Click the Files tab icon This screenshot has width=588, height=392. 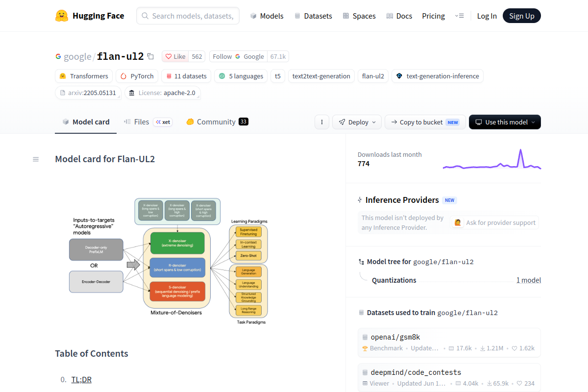point(127,122)
